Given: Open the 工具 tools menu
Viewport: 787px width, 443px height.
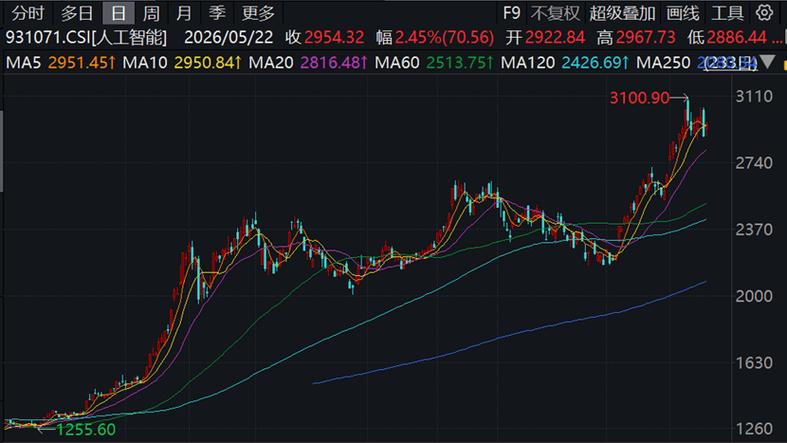Looking at the screenshot, I should tap(727, 13).
